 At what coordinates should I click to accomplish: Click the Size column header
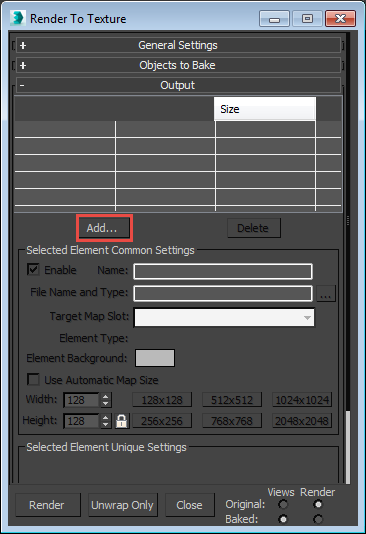(x=265, y=109)
